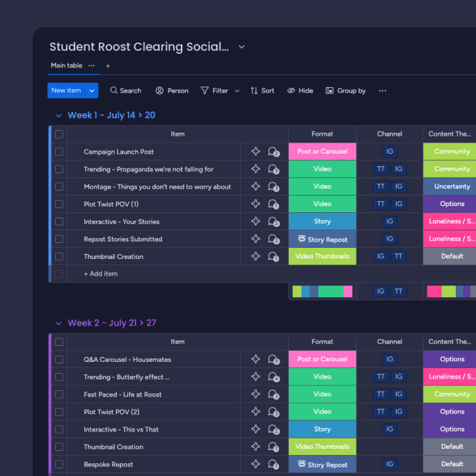Click sparkle icon beside Plot Twist POV (1)
The width and height of the screenshot is (476, 476).
tap(255, 204)
